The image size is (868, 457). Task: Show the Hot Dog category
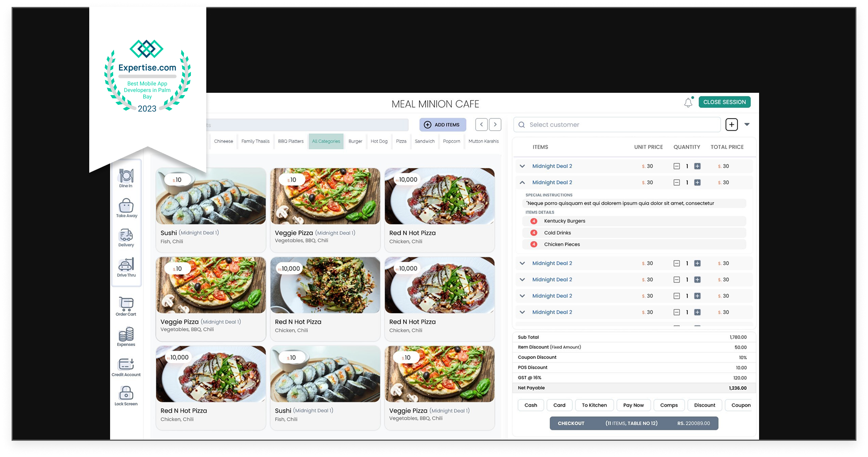[379, 142]
